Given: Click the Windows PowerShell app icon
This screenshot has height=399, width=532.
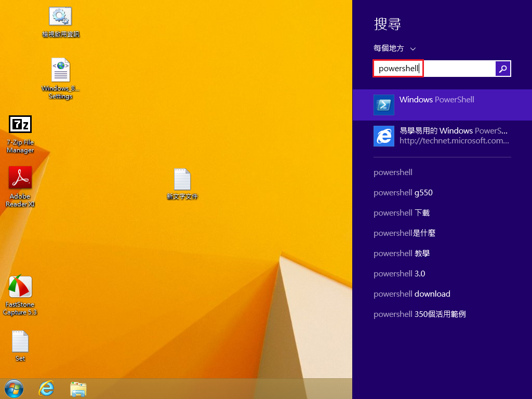Looking at the screenshot, I should tap(384, 105).
